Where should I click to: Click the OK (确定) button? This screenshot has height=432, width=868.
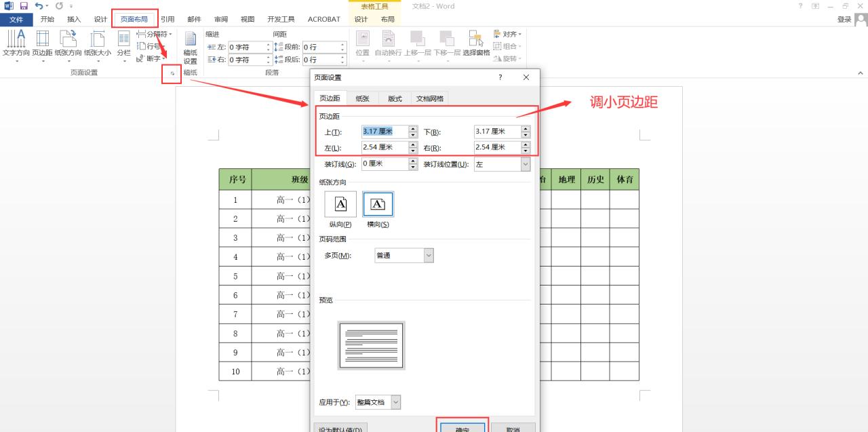462,429
